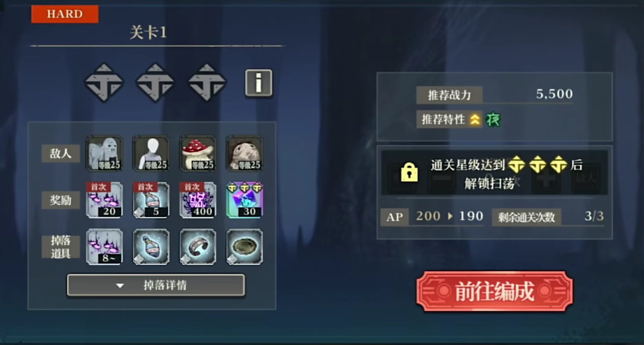Tap the potion bottle drop item
This screenshot has width=644, height=345.
pos(151,247)
